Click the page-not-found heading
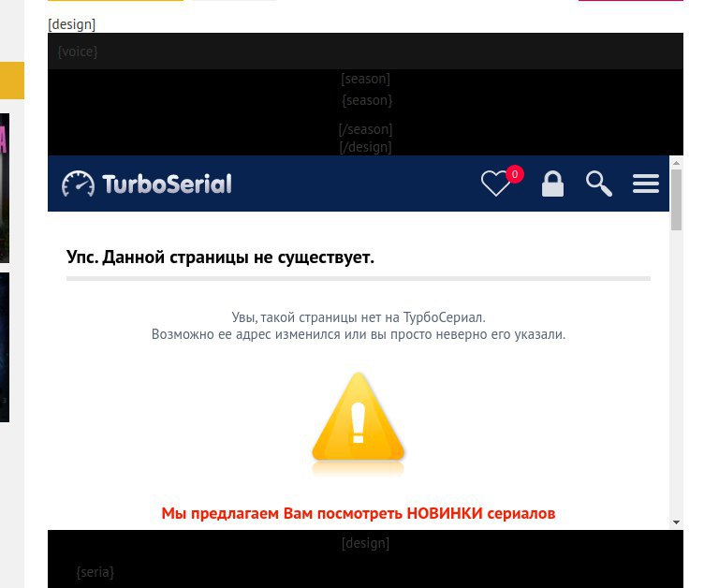Image resolution: width=704 pixels, height=588 pixels. (220, 257)
